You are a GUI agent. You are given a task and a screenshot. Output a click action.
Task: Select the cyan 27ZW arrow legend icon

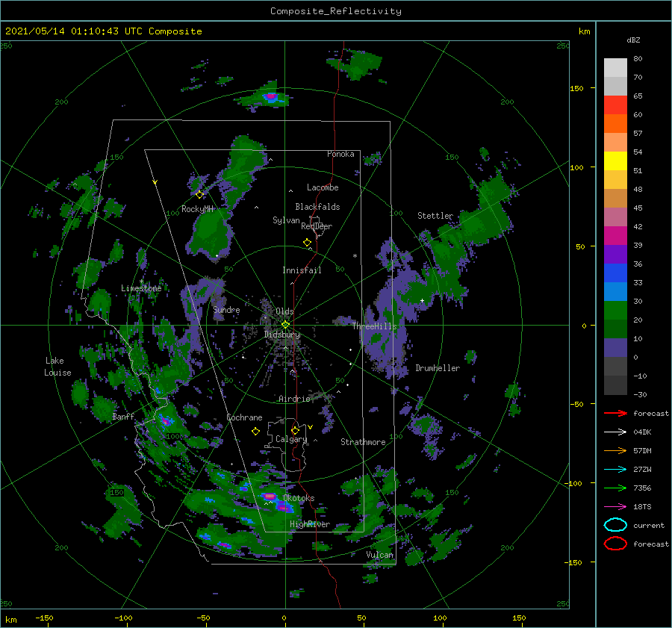point(615,470)
